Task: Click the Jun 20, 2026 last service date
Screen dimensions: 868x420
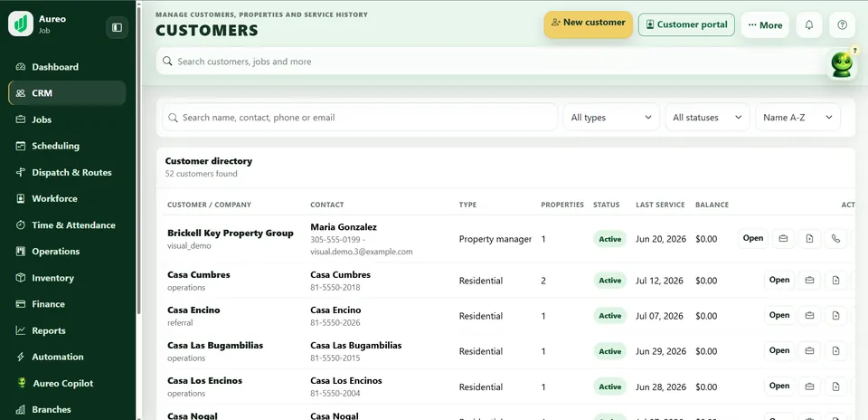Action: (x=661, y=239)
